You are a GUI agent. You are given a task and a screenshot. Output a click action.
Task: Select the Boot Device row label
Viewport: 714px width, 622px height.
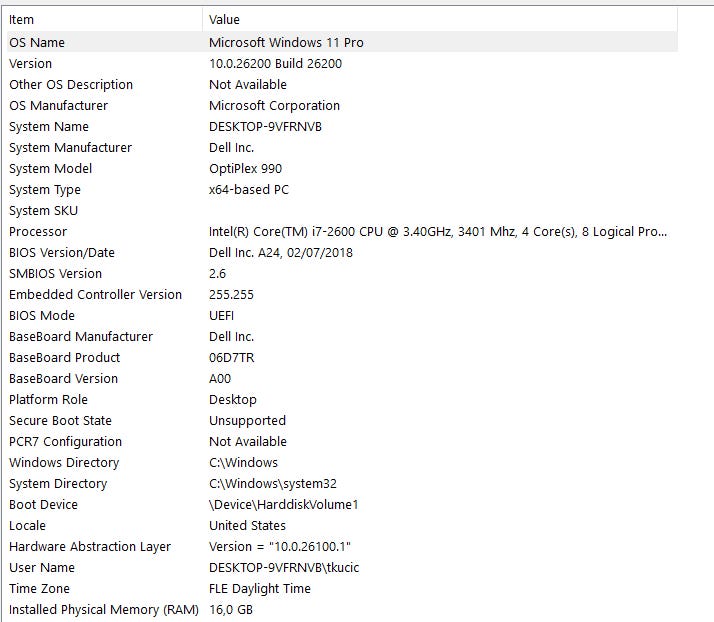(43, 505)
